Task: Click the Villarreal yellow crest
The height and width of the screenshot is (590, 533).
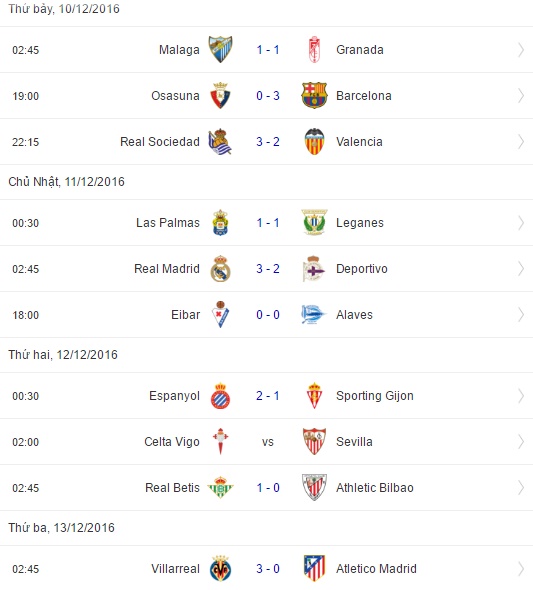Action: click(220, 568)
